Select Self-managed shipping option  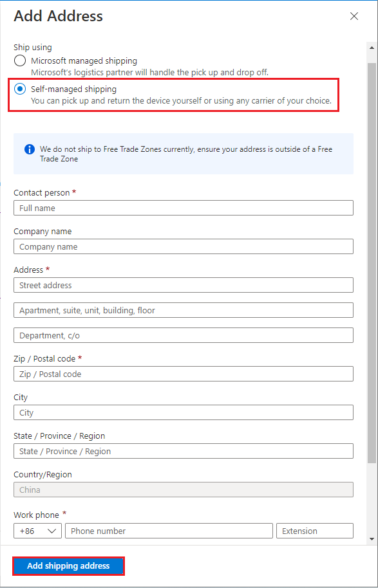click(19, 89)
